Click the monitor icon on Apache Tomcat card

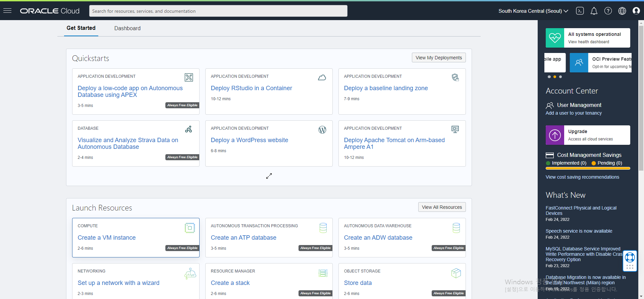455,129
